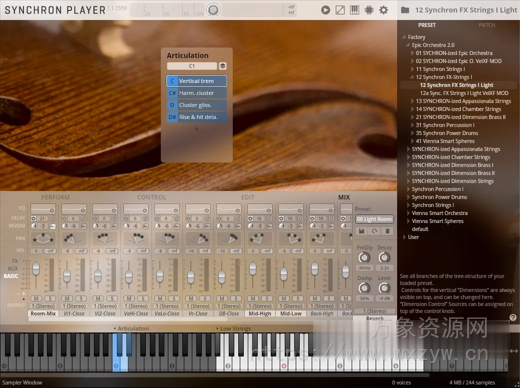Show the FX mixer view
Viewport: 520px width, 388px height.
pos(15,261)
